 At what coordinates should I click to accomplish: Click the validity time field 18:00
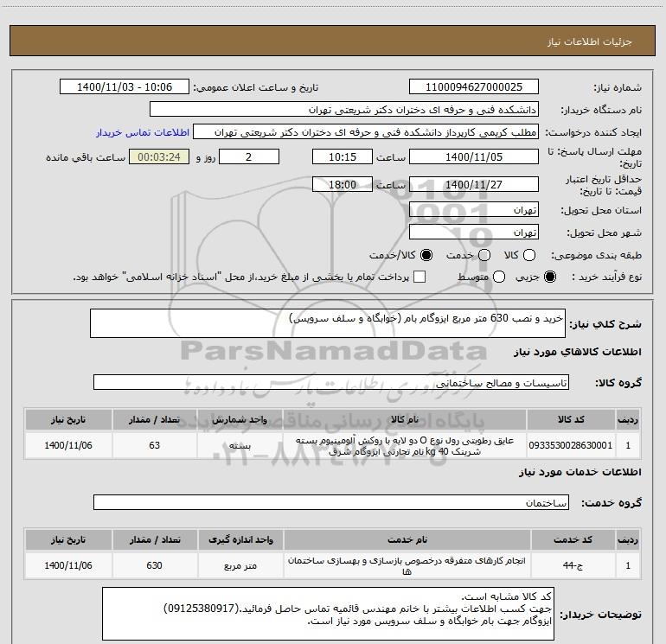point(343,184)
